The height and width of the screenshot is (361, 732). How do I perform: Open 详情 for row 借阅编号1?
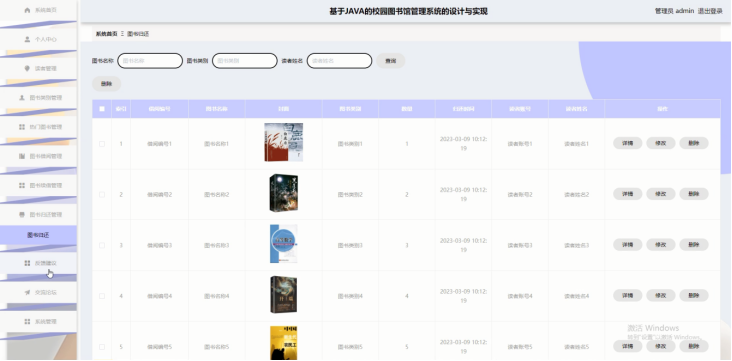pos(627,143)
